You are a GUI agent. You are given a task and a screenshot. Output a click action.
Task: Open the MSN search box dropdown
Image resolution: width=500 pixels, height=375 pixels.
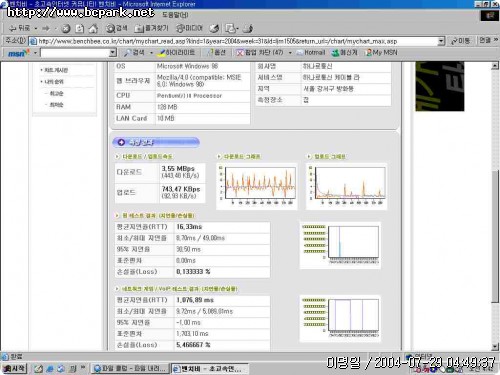pyautogui.click(x=113, y=53)
